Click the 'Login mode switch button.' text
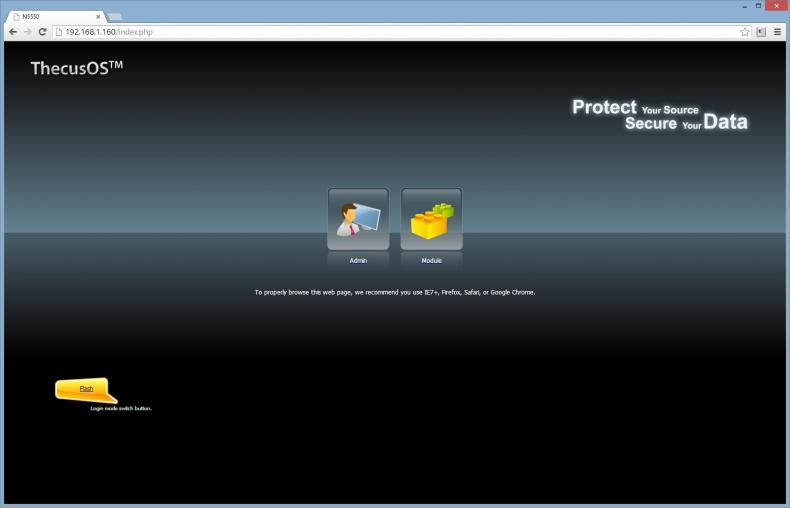The width and height of the screenshot is (790, 508). click(x=121, y=408)
